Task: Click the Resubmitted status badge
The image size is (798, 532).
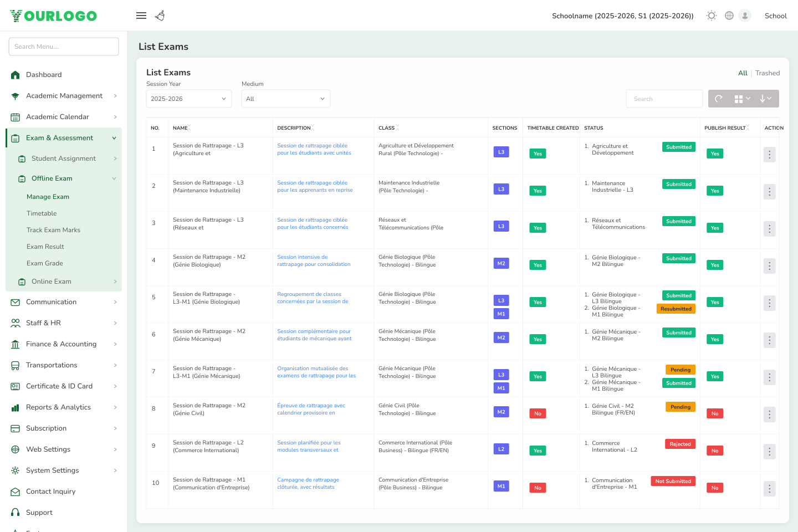Action: pyautogui.click(x=676, y=309)
